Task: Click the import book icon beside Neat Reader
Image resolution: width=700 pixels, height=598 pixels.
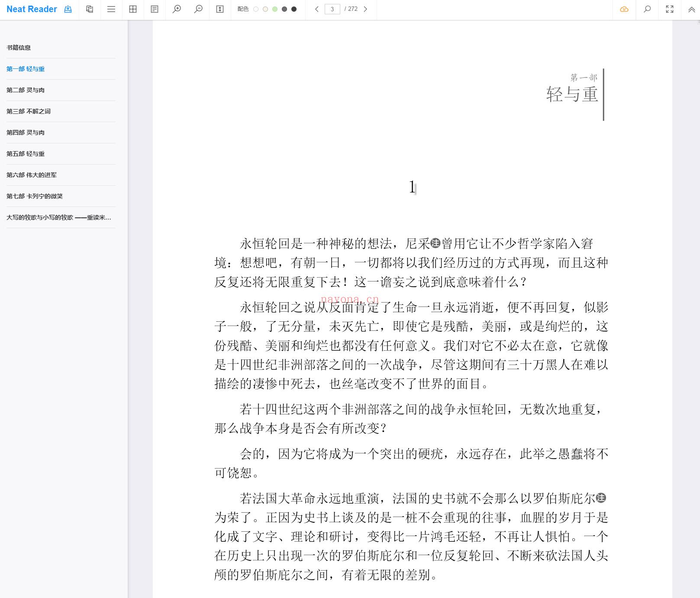Action: (68, 9)
